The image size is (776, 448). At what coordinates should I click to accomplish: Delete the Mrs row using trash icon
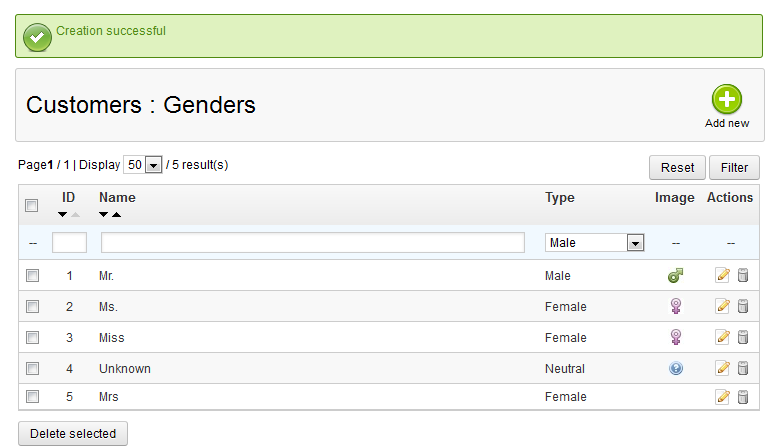(x=743, y=397)
